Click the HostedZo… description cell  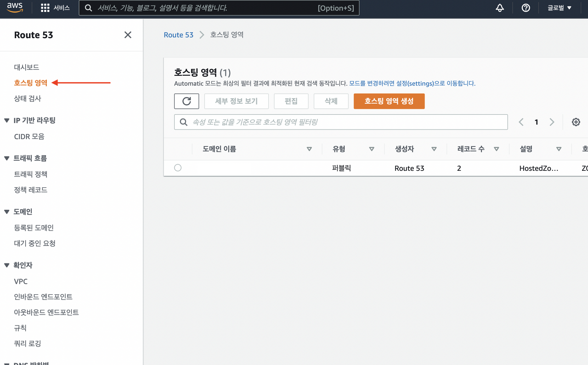[x=539, y=168]
